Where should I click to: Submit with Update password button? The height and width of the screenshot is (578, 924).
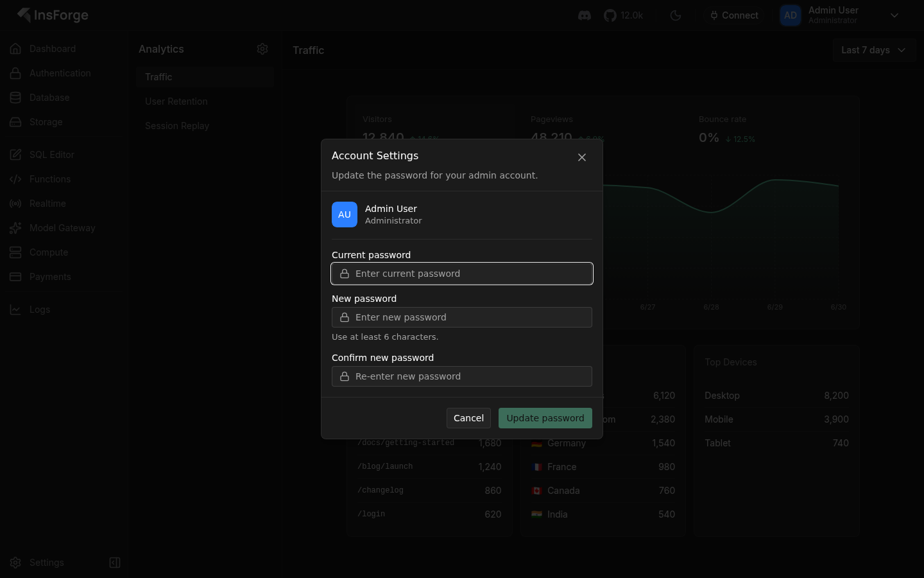pos(545,418)
